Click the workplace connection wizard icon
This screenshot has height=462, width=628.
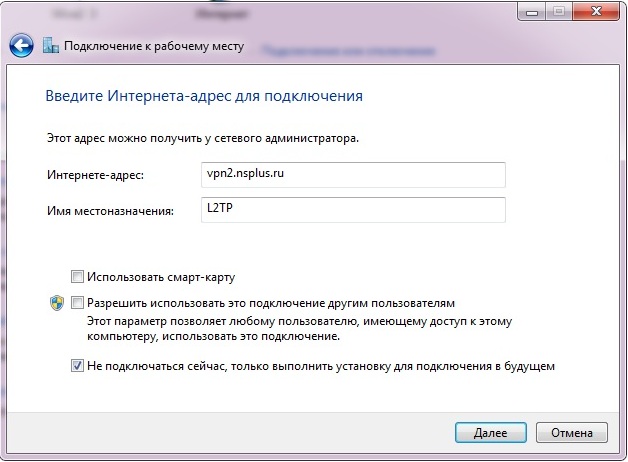51,45
